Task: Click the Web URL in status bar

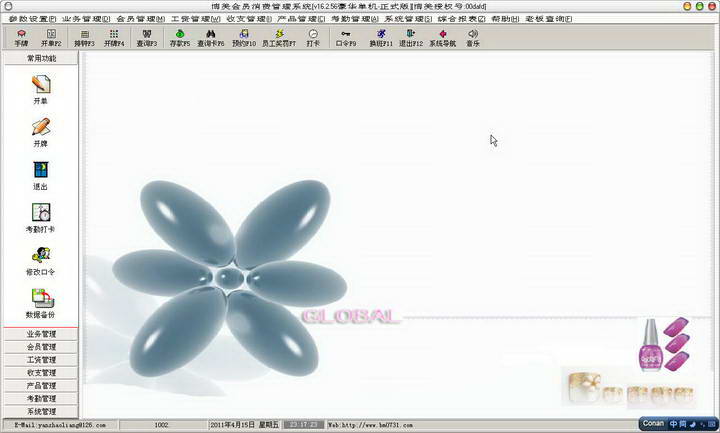Action: (x=371, y=425)
